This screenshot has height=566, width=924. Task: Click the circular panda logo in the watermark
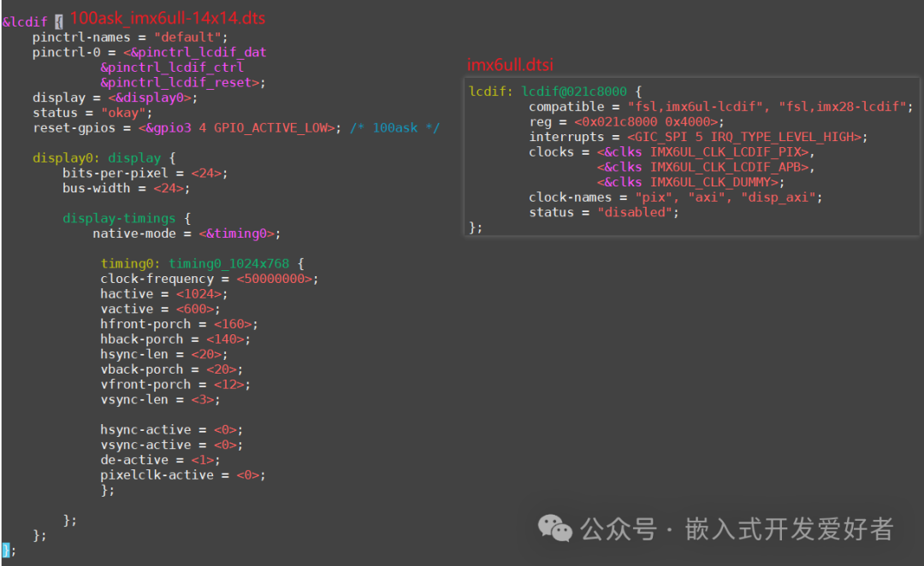coord(554,529)
